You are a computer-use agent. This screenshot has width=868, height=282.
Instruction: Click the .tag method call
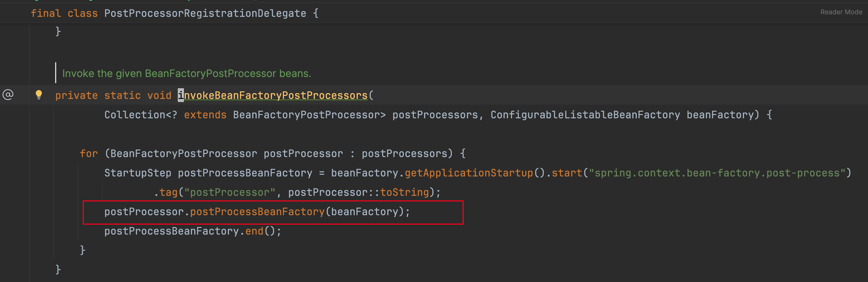click(168, 193)
